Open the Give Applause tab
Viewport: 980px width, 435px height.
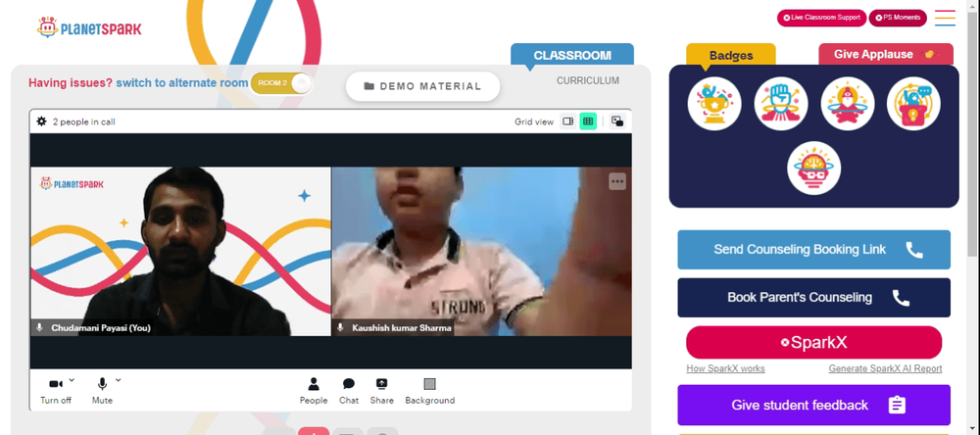pos(886,55)
